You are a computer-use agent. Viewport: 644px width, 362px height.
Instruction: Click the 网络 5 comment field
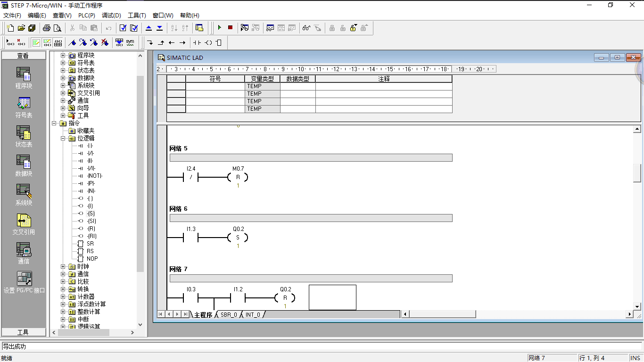tap(311, 157)
